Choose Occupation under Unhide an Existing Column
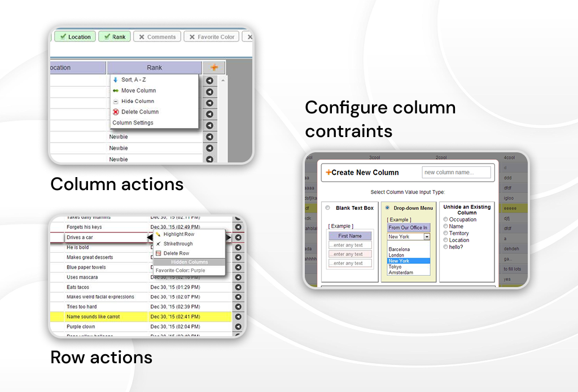This screenshot has width=578, height=392. click(x=445, y=219)
